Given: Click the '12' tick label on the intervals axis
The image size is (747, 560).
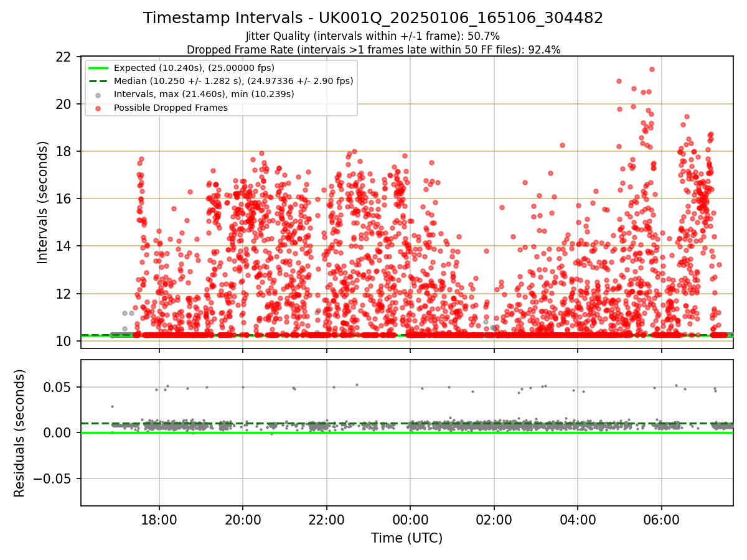Looking at the screenshot, I should [x=65, y=294].
